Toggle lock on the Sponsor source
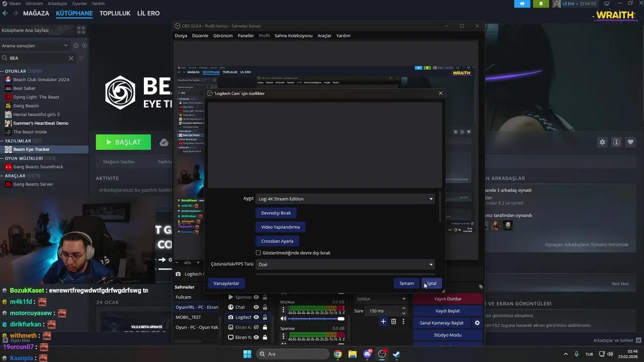Screen dimensions: 644x362 pyautogui.click(x=265, y=297)
